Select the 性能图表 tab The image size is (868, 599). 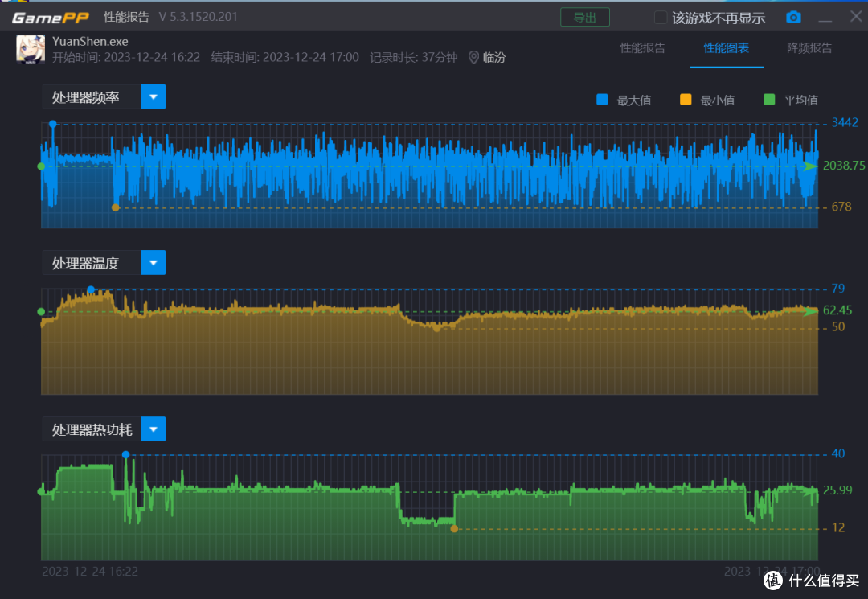point(726,48)
